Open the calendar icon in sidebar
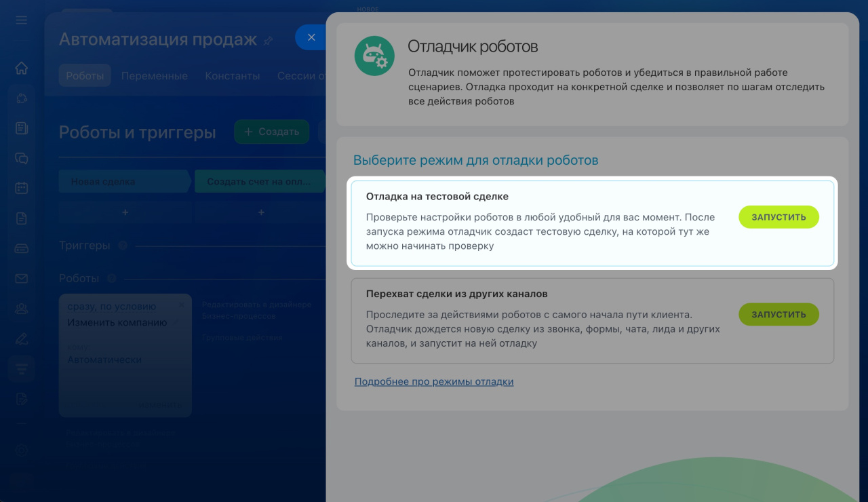This screenshot has height=502, width=868. pos(22,188)
